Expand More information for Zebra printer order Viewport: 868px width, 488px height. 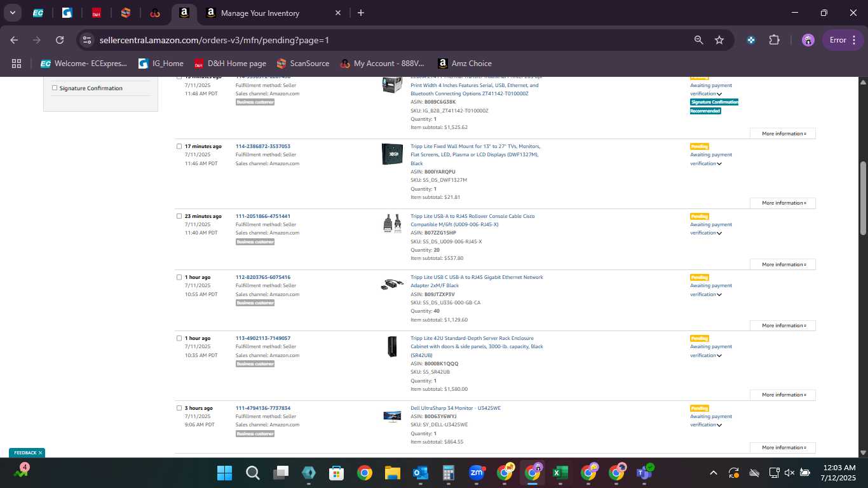point(783,134)
